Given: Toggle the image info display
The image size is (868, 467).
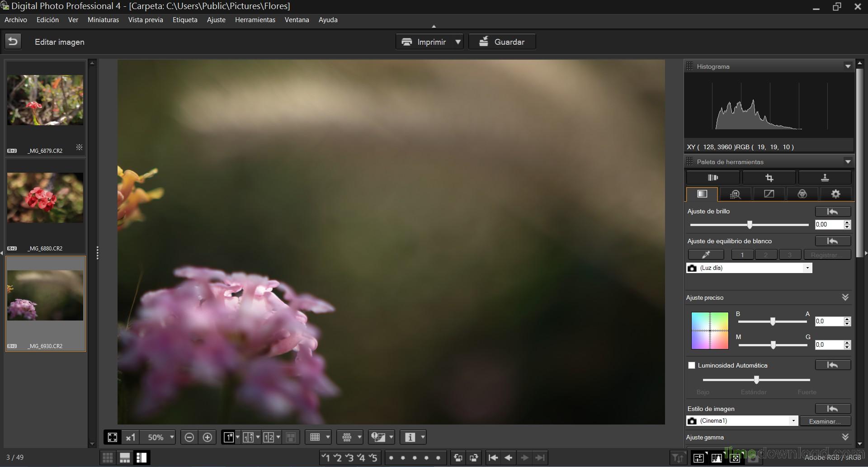Looking at the screenshot, I should click(x=410, y=437).
